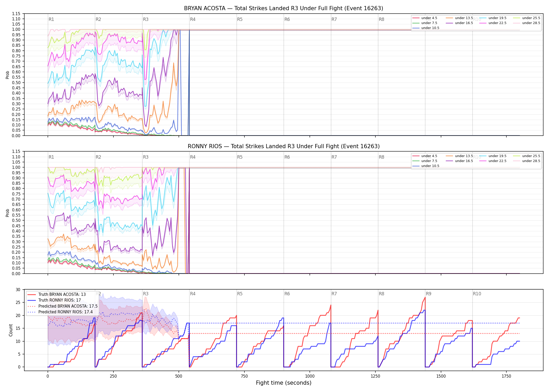Click the 1000 tick label on the time axis

click(310, 376)
